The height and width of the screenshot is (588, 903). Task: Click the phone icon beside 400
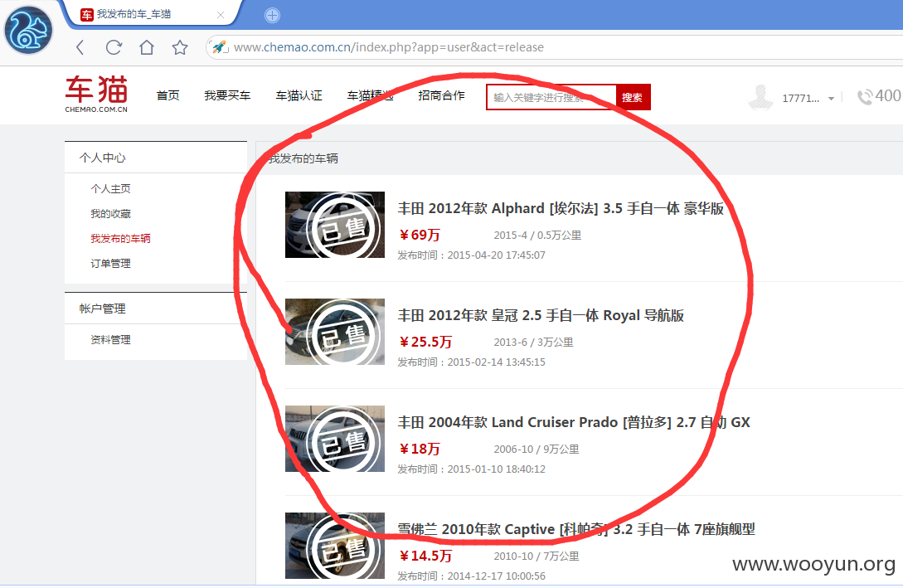[864, 97]
